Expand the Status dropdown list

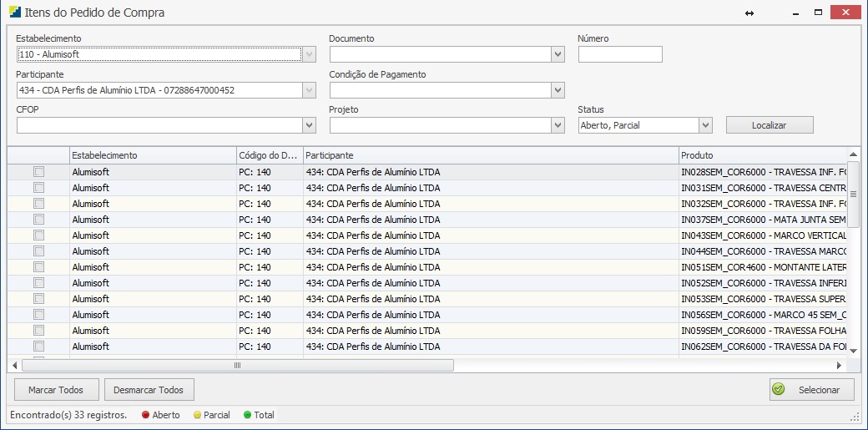[705, 125]
